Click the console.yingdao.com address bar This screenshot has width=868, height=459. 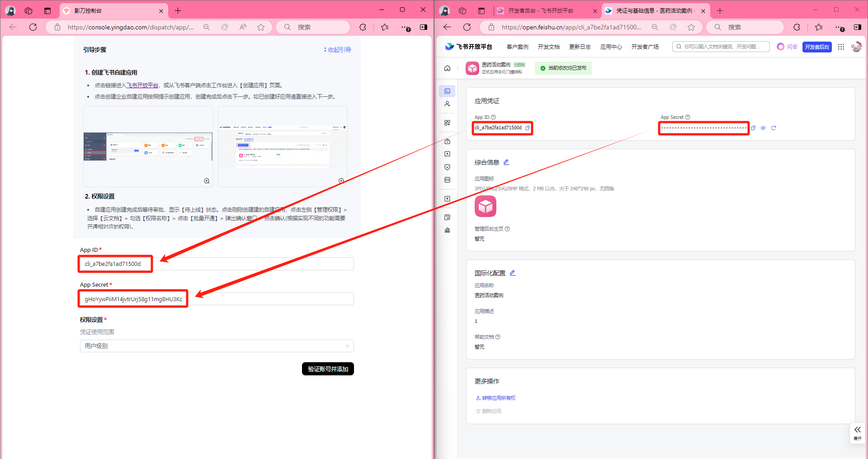pyautogui.click(x=131, y=27)
